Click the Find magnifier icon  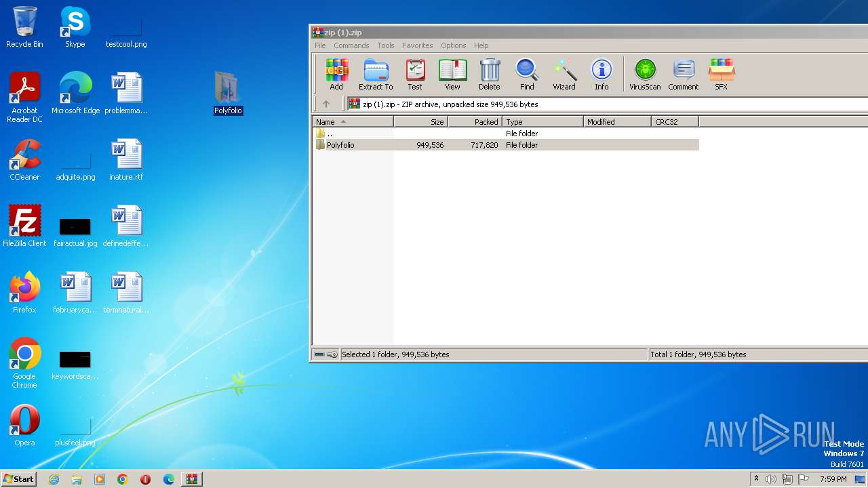[527, 74]
